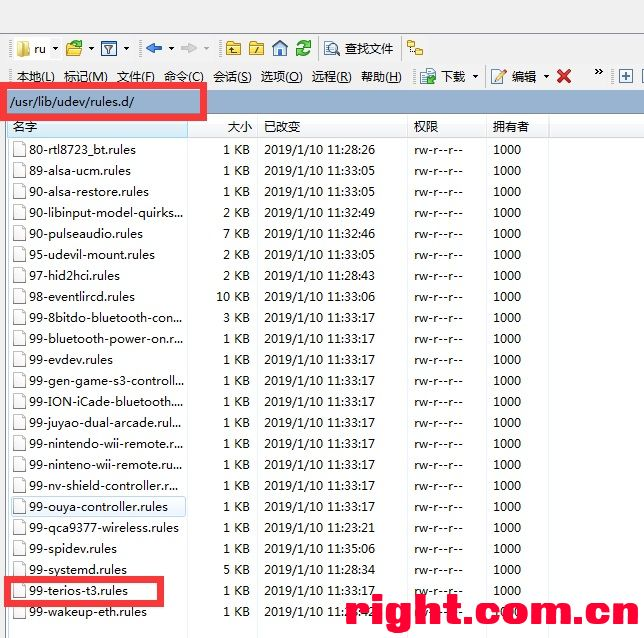Expand the 编辑 edit dropdown arrow
The width and height of the screenshot is (644, 638).
click(545, 76)
